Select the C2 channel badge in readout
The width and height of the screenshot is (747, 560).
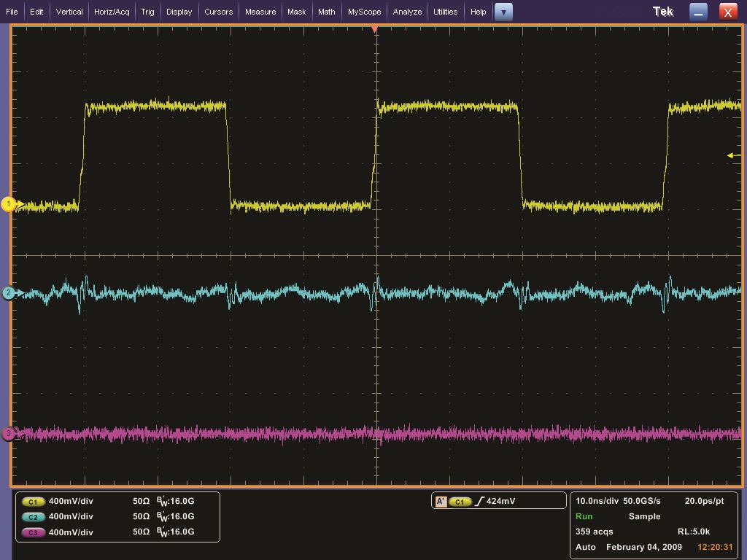[x=33, y=517]
